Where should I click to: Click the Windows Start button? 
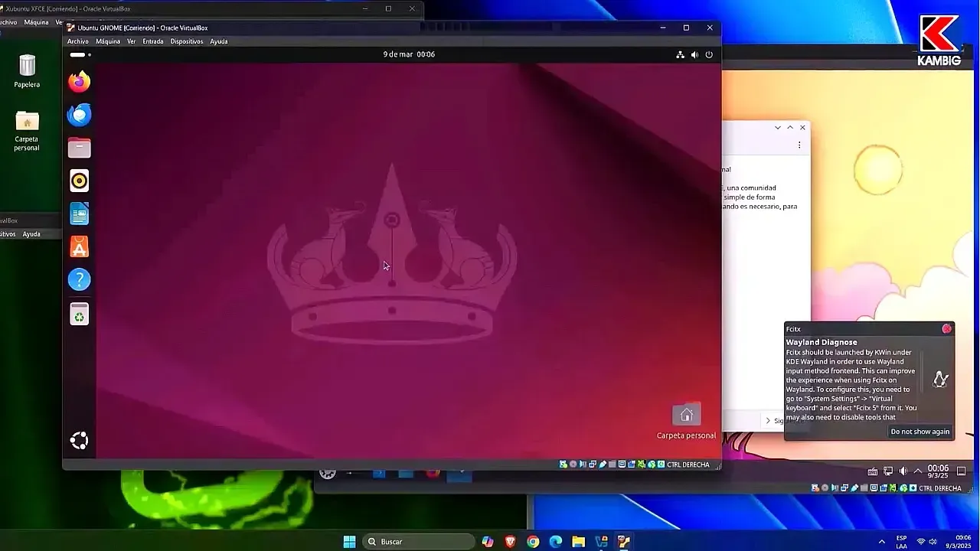coord(349,541)
